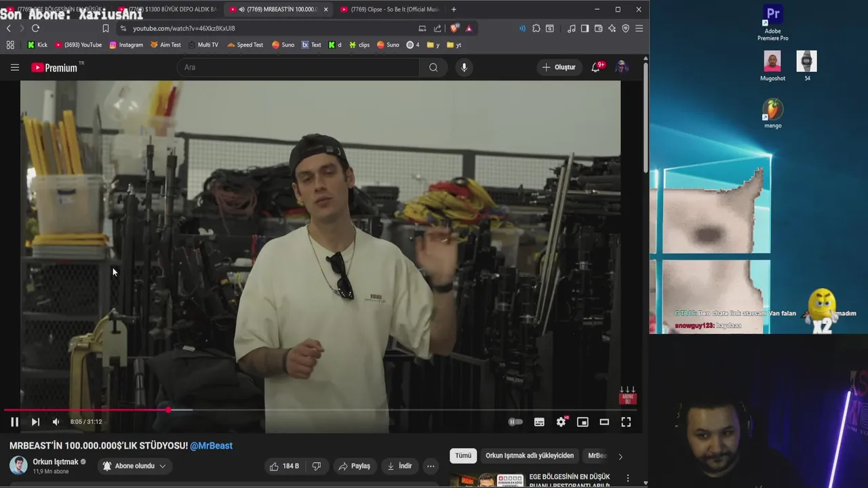Go back in browser history
Screen dimensions: 868x488
(x=8, y=28)
